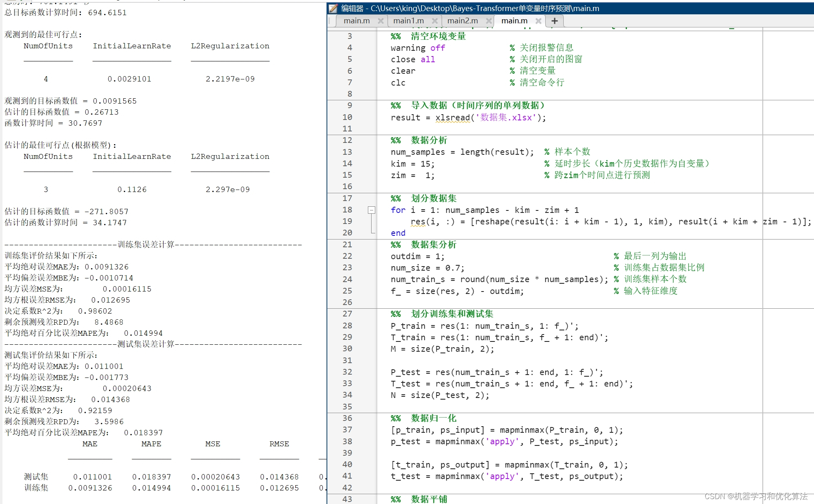This screenshot has height=504, width=814.
Task: Click best NumOfUnits value 4
Action: tap(46, 79)
